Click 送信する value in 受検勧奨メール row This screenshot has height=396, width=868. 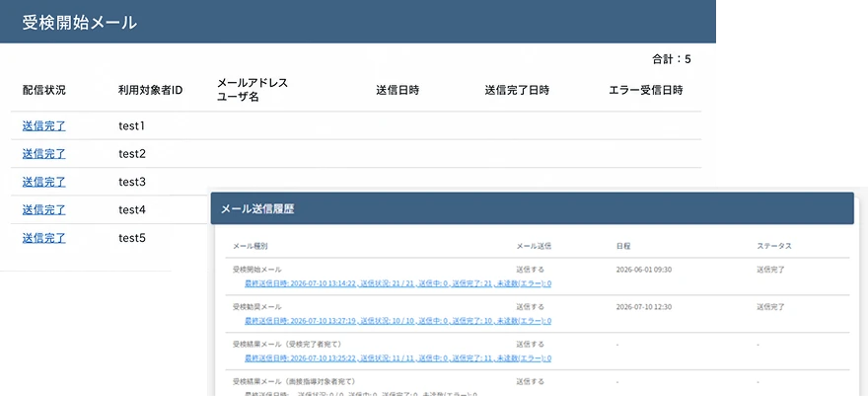pyautogui.click(x=531, y=307)
